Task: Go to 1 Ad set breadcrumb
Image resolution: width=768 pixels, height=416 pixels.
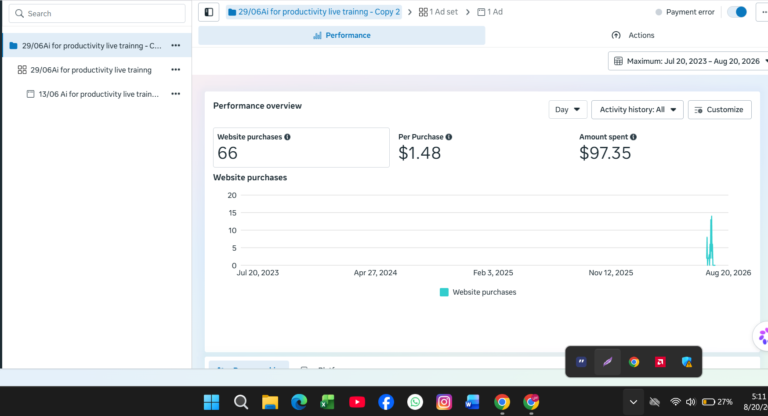Action: pos(438,12)
